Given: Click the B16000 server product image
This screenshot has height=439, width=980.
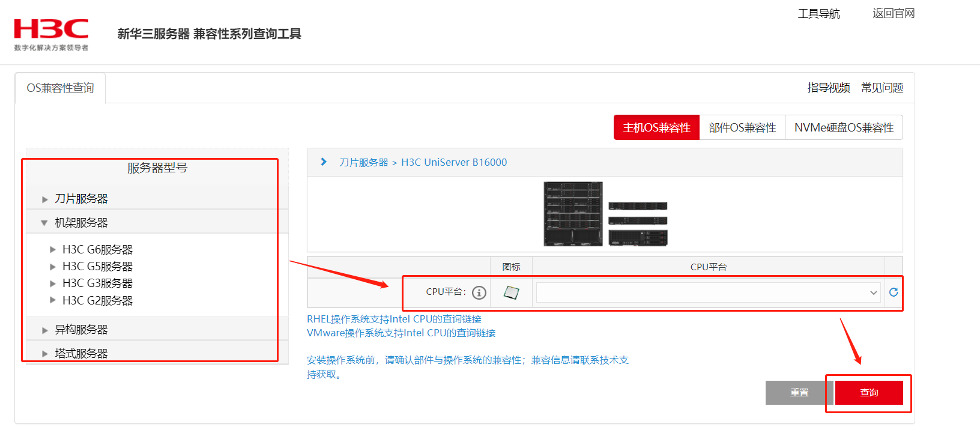Looking at the screenshot, I should (x=605, y=214).
